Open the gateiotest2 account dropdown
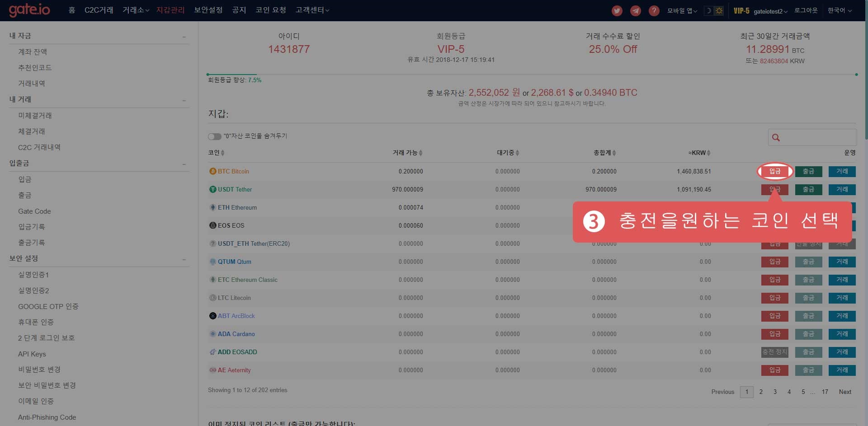This screenshot has width=868, height=426. tap(770, 11)
